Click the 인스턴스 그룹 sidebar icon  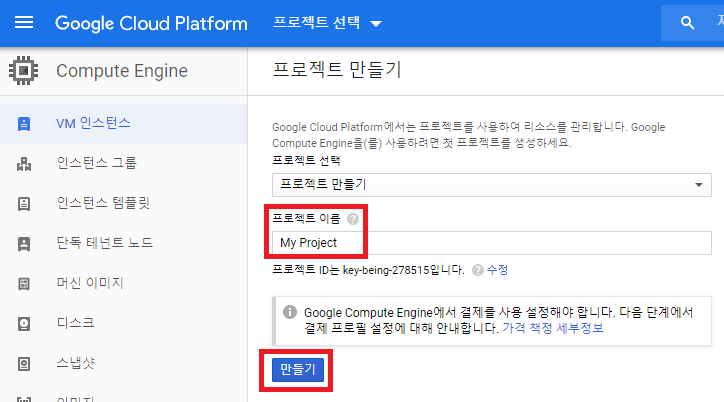pos(24,164)
